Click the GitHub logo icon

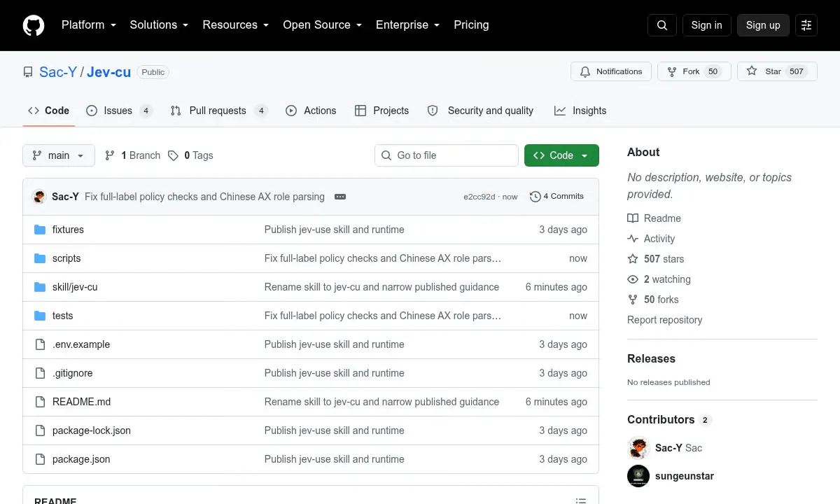[x=34, y=25]
